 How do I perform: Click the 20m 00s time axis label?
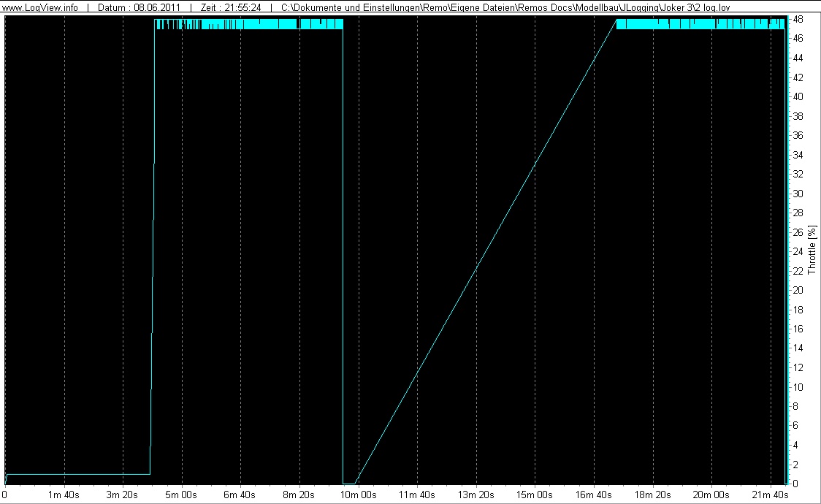(711, 495)
